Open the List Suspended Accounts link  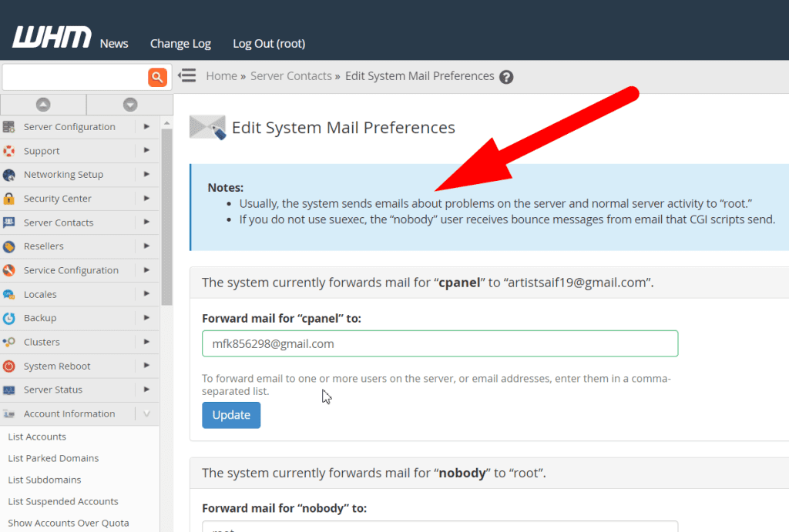click(x=63, y=501)
